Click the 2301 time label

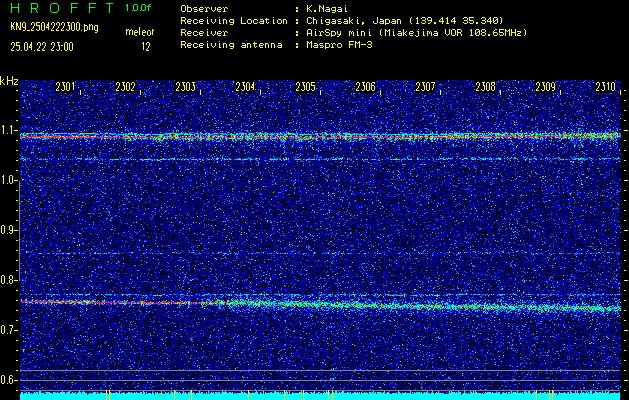click(x=65, y=86)
